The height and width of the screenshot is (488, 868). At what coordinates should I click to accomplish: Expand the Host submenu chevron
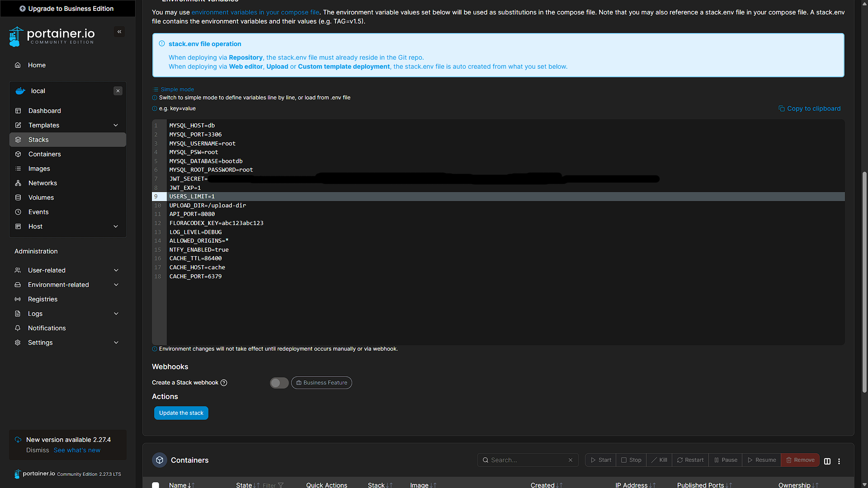pyautogui.click(x=116, y=226)
